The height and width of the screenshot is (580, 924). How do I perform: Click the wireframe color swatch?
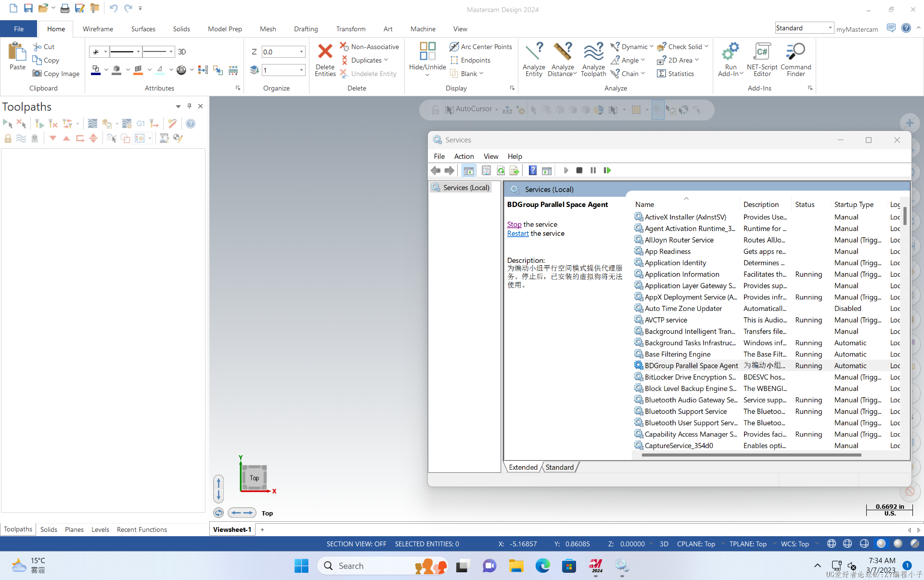pyautogui.click(x=96, y=70)
